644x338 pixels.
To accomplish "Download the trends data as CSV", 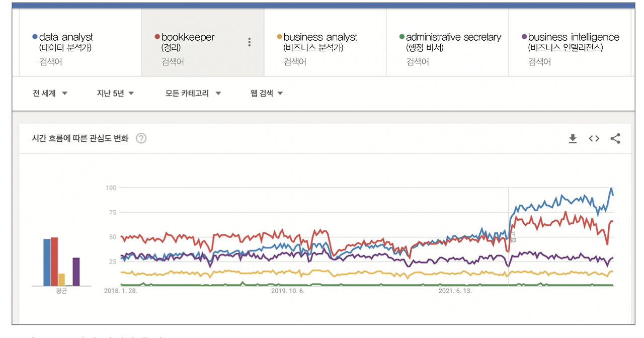I will [x=573, y=138].
